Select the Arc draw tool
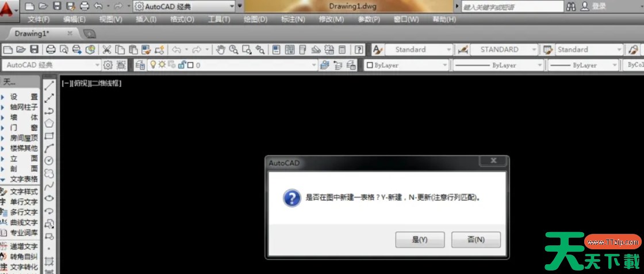644x274 pixels. coord(49,148)
